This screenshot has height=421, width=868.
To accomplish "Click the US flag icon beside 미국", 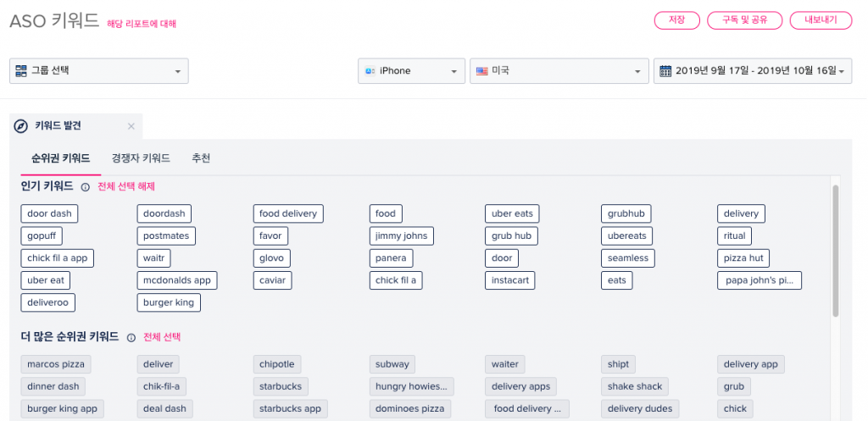I will click(x=481, y=71).
